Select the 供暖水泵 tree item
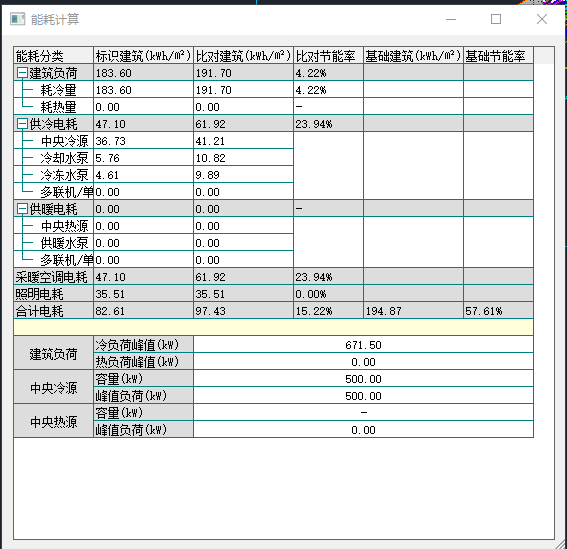The image size is (567, 549). click(64, 243)
